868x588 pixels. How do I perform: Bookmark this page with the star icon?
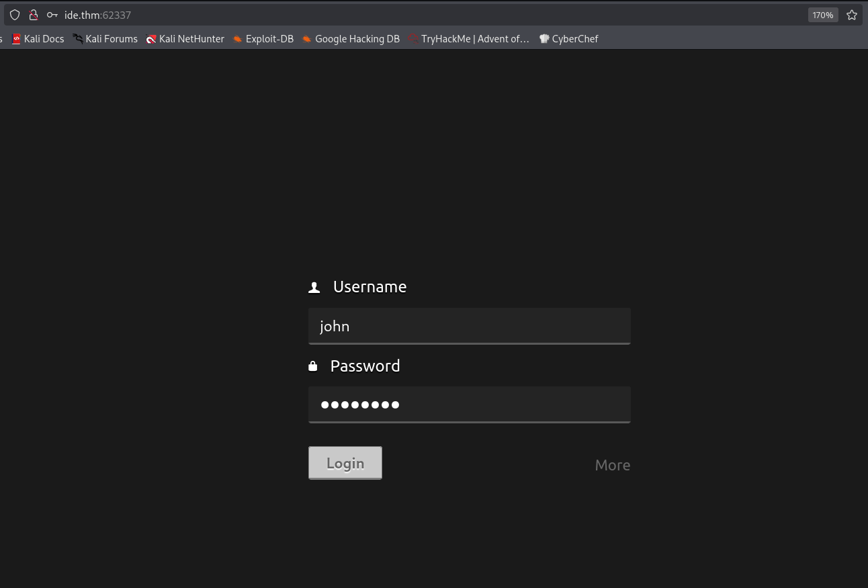point(852,14)
